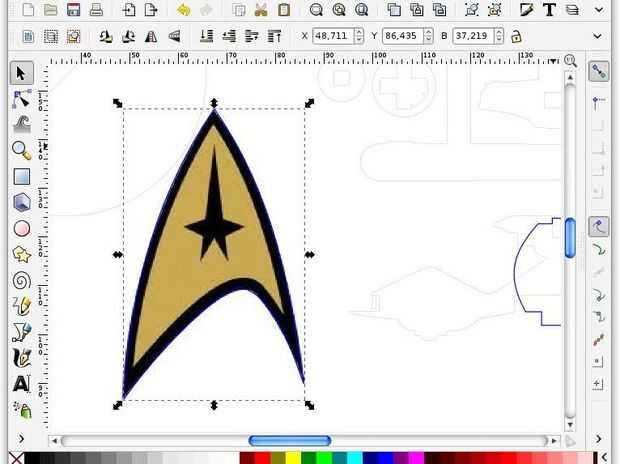Image resolution: width=620 pixels, height=464 pixels.
Task: Open the Text and Font dialog
Action: [549, 9]
